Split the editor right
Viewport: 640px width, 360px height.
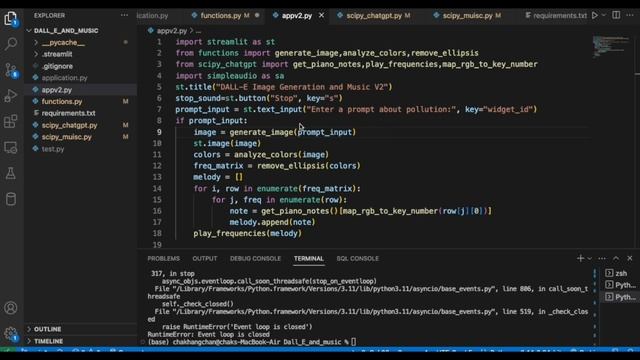click(616, 15)
